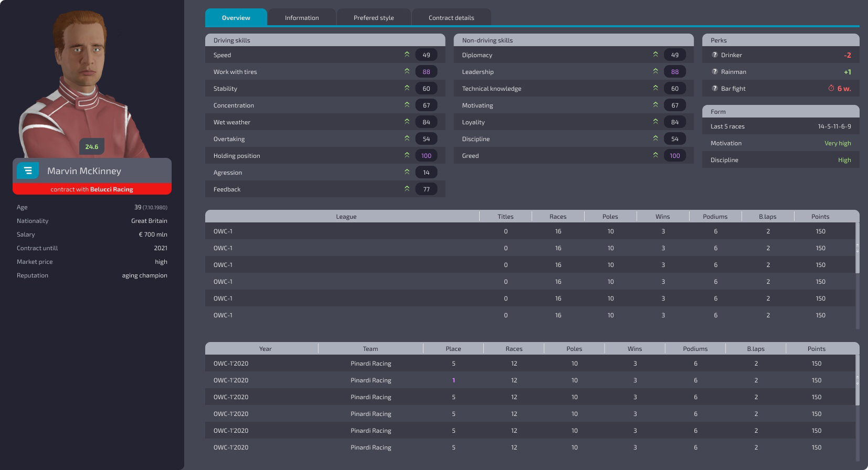Open the Information tab
868x470 pixels.
click(x=302, y=17)
